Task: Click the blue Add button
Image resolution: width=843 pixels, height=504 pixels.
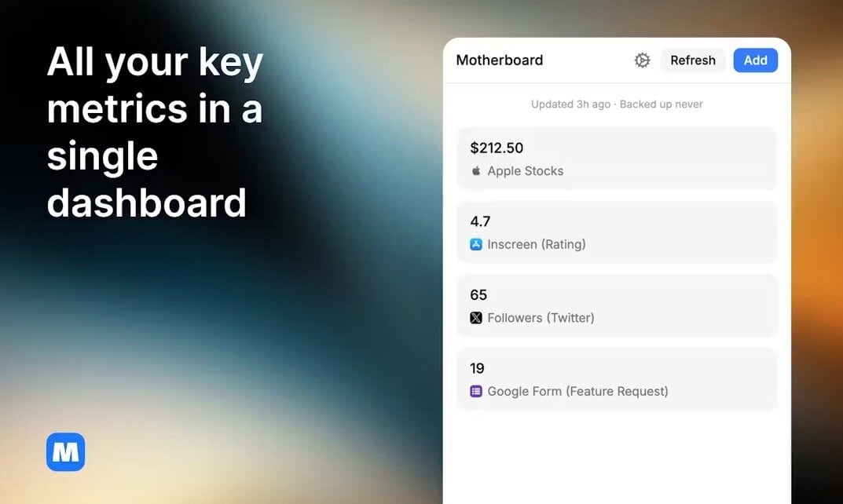Action: click(x=755, y=60)
